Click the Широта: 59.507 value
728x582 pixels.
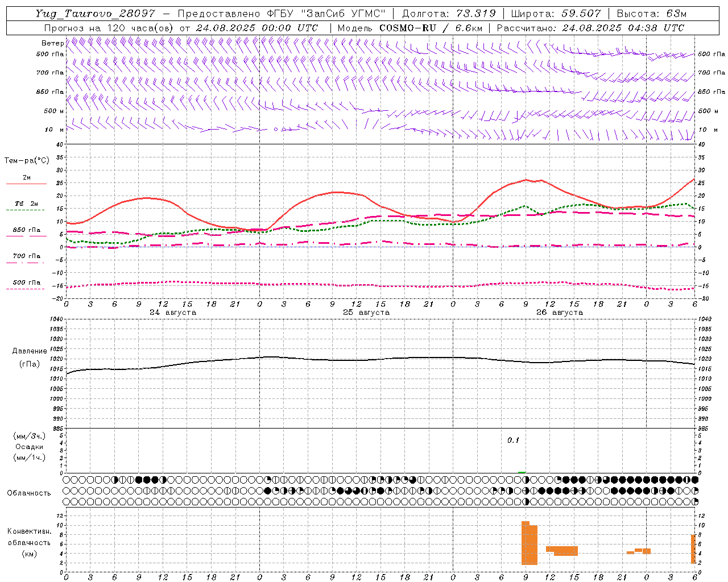click(x=556, y=14)
